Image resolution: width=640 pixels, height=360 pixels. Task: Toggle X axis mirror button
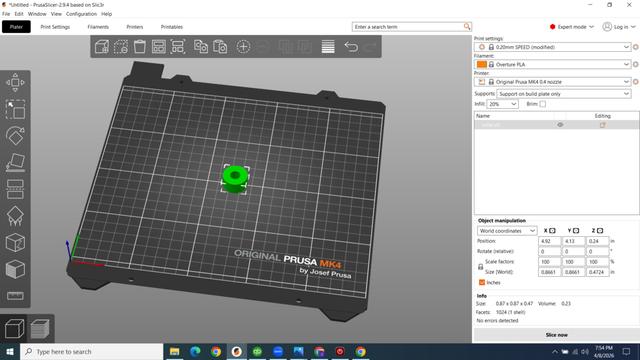552,231
